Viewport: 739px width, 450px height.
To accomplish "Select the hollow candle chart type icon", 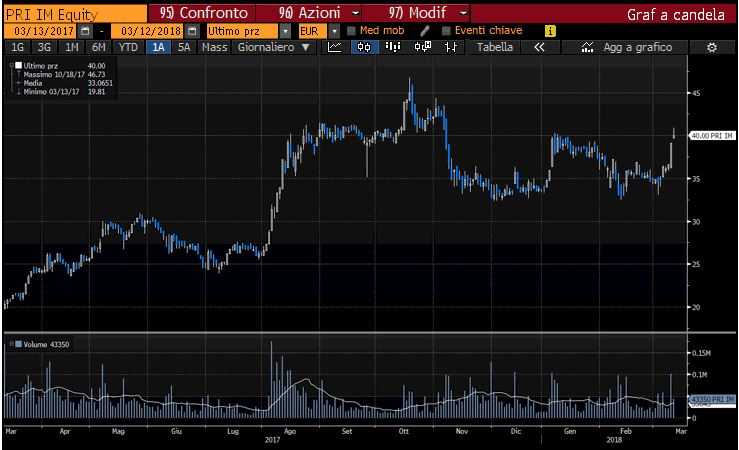I will tap(422, 47).
